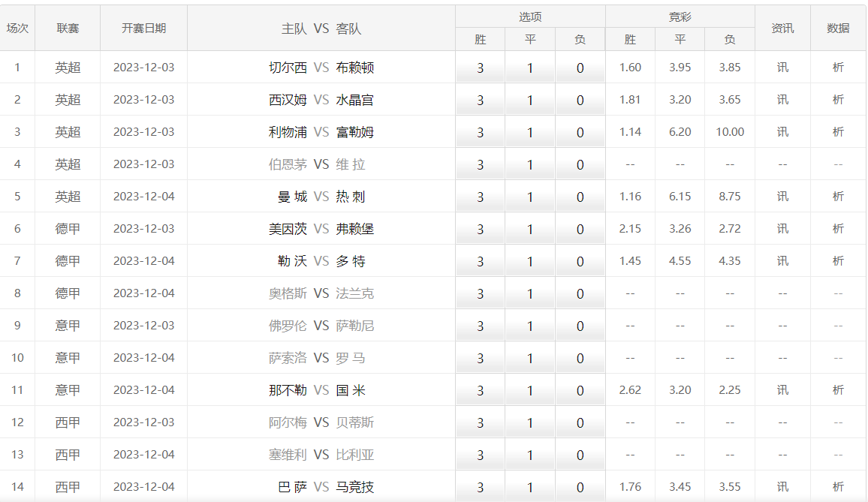868x502 pixels.
Task: Select win option 3 for 切尔西 VS 布赖顿
Action: [x=480, y=68]
